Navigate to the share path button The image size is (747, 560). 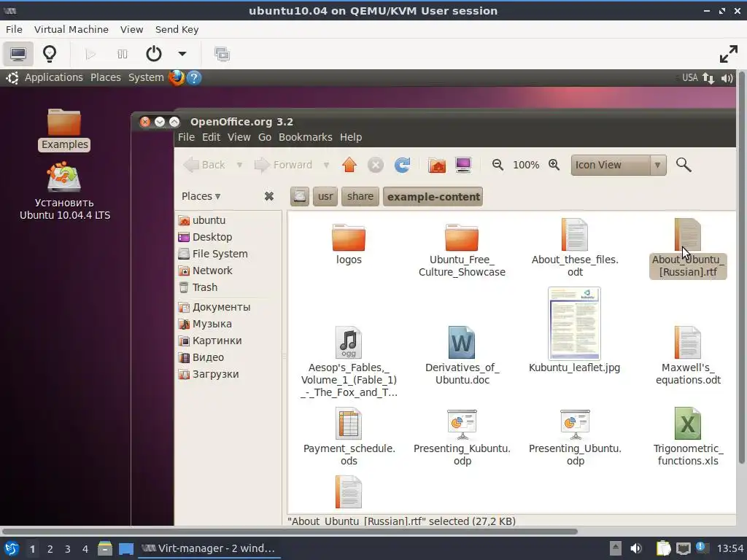(360, 196)
